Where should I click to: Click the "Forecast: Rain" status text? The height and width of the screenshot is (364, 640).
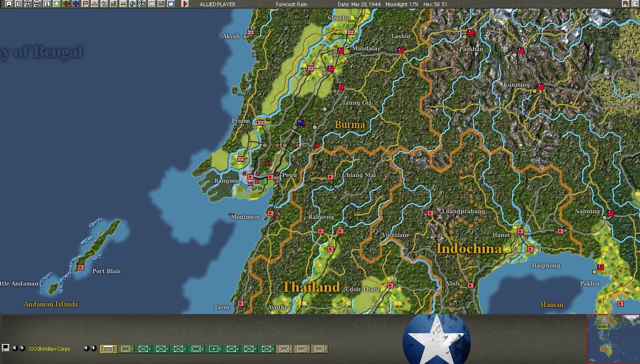[291, 4]
